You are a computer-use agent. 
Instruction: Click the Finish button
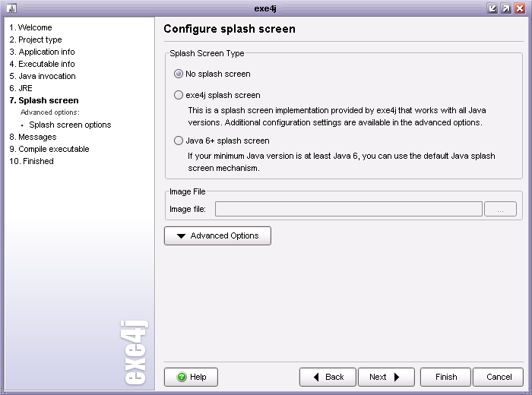pos(446,377)
